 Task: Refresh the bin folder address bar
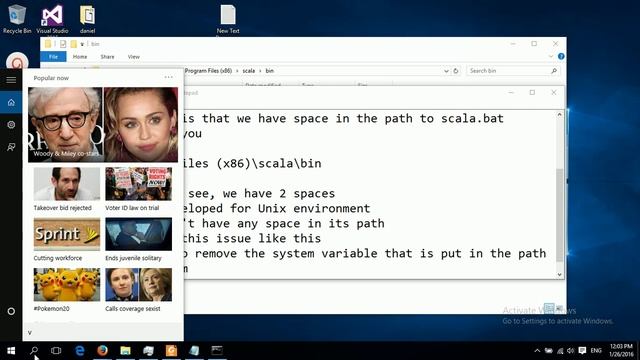click(456, 71)
